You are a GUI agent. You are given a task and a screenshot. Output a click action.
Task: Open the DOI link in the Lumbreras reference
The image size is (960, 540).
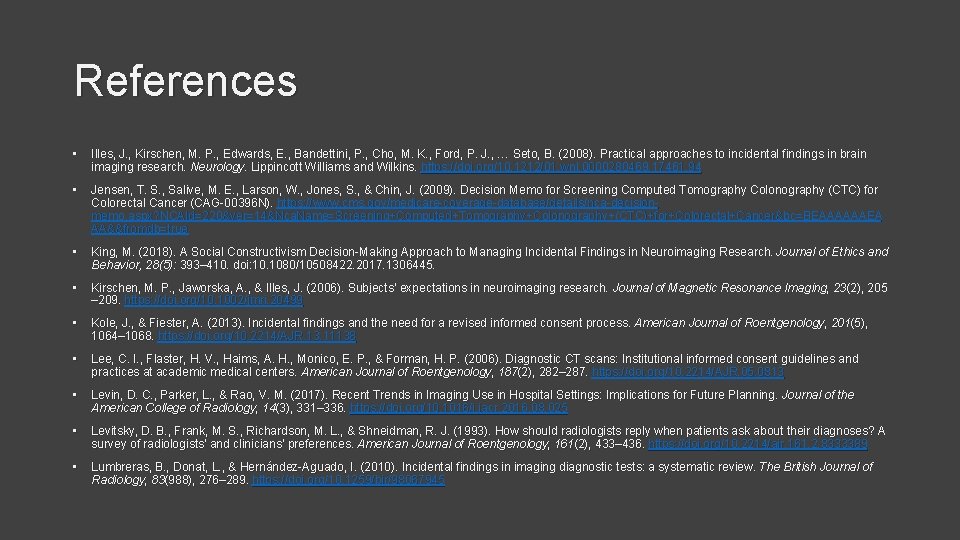tap(348, 480)
